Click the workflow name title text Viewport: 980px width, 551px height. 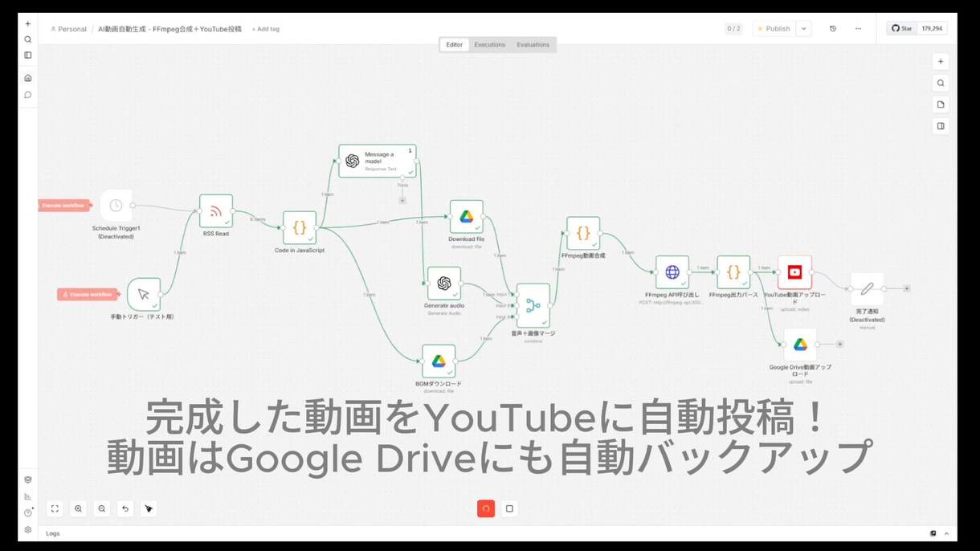point(169,29)
